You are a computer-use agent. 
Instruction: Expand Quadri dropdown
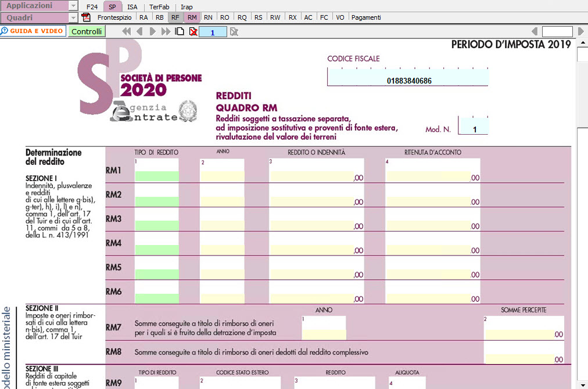pos(73,17)
